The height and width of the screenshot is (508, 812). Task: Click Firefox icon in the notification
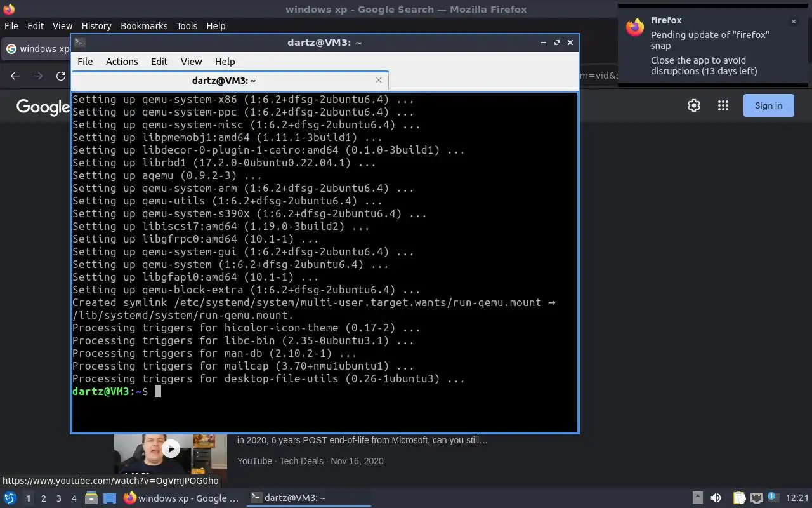coord(635,27)
